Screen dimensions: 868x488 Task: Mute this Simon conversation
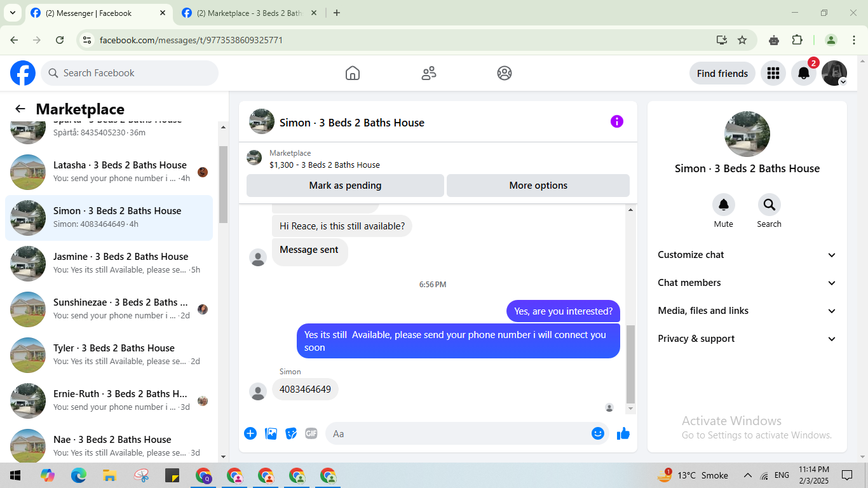(x=724, y=205)
